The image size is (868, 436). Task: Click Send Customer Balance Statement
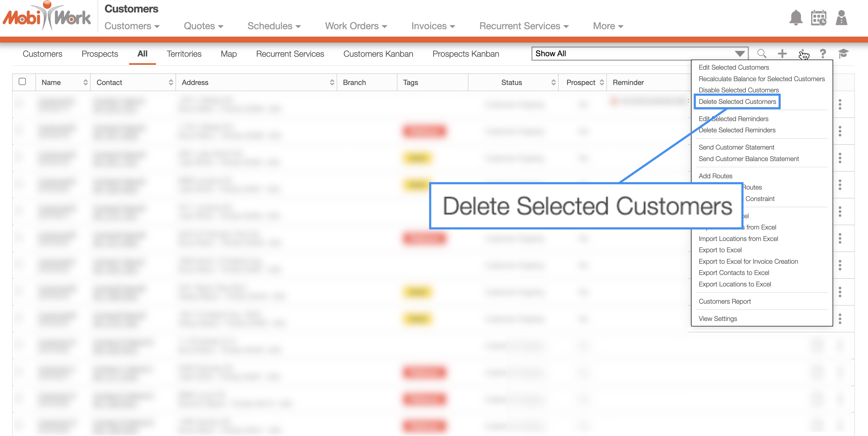(x=748, y=159)
